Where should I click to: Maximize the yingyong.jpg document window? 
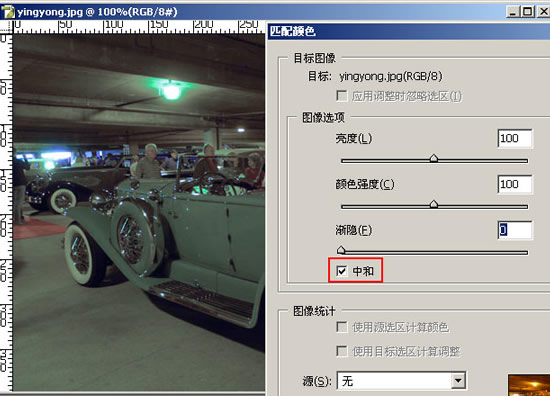[527, 12]
